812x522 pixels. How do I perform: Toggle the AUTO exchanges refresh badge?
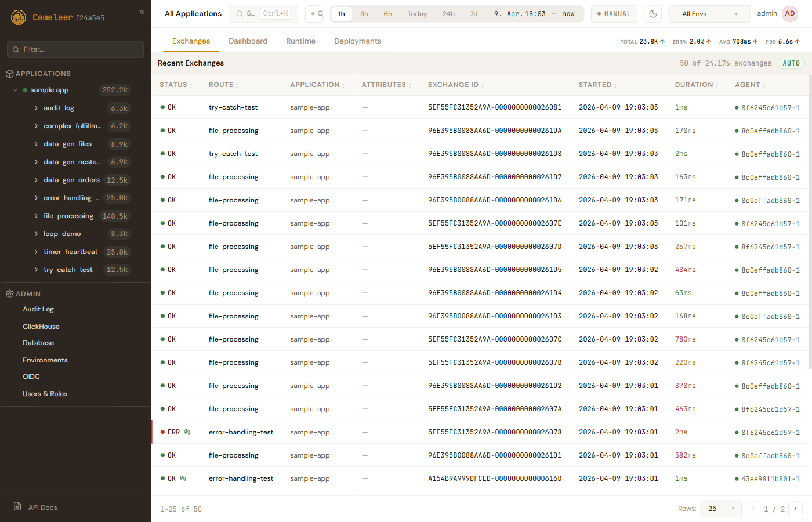point(791,63)
